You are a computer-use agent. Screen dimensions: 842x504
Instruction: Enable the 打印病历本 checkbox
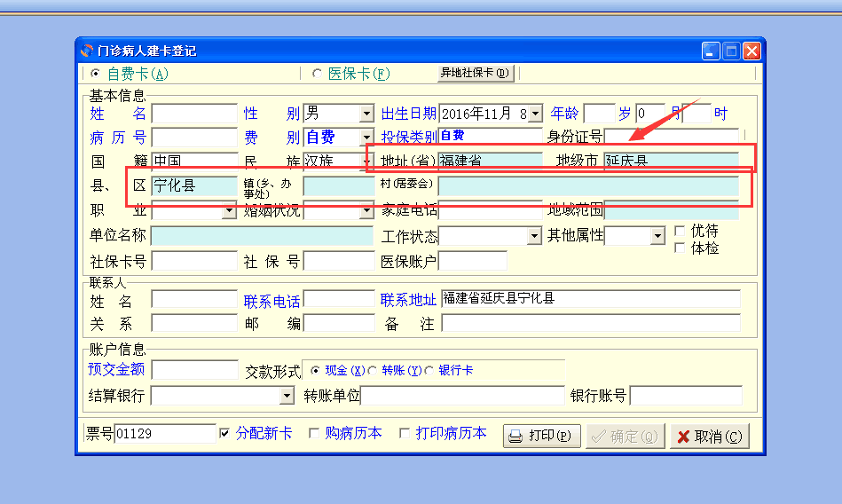point(405,433)
